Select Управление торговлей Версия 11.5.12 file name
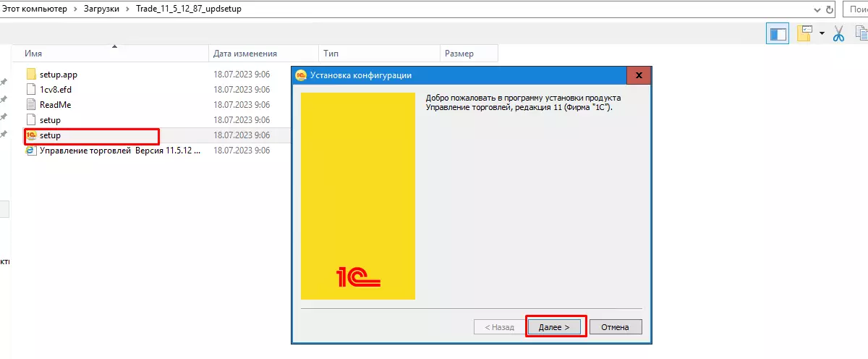The image size is (868, 359). coord(120,151)
